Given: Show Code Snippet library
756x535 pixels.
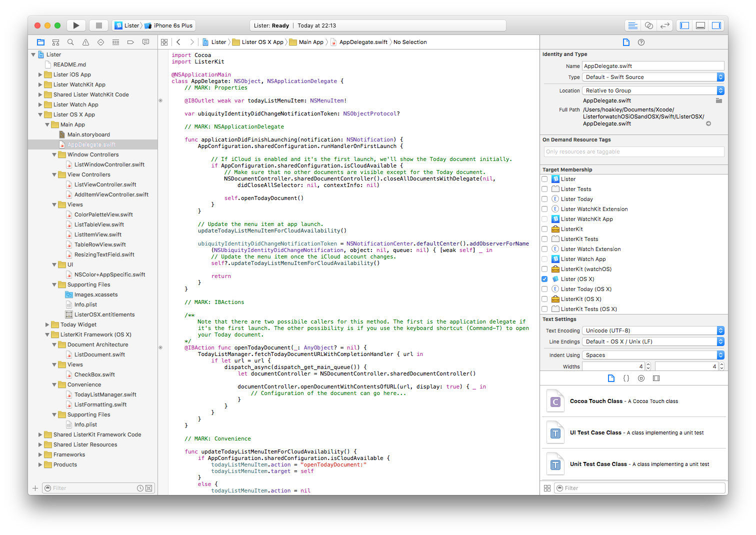Looking at the screenshot, I should (626, 378).
